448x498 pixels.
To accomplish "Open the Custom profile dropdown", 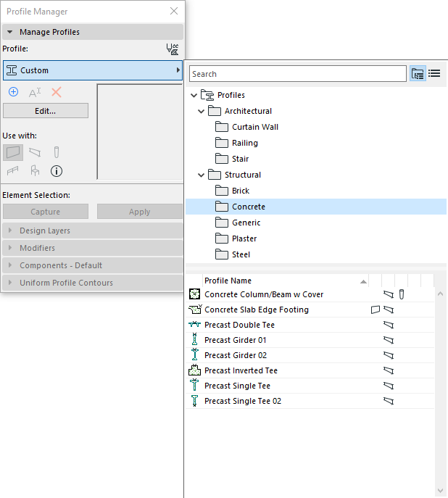I will (x=92, y=70).
